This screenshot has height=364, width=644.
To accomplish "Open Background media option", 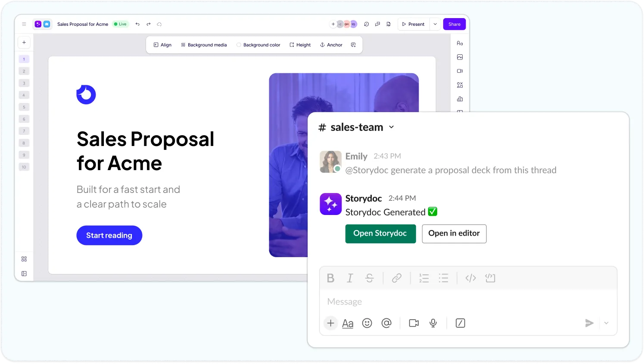I will point(204,45).
